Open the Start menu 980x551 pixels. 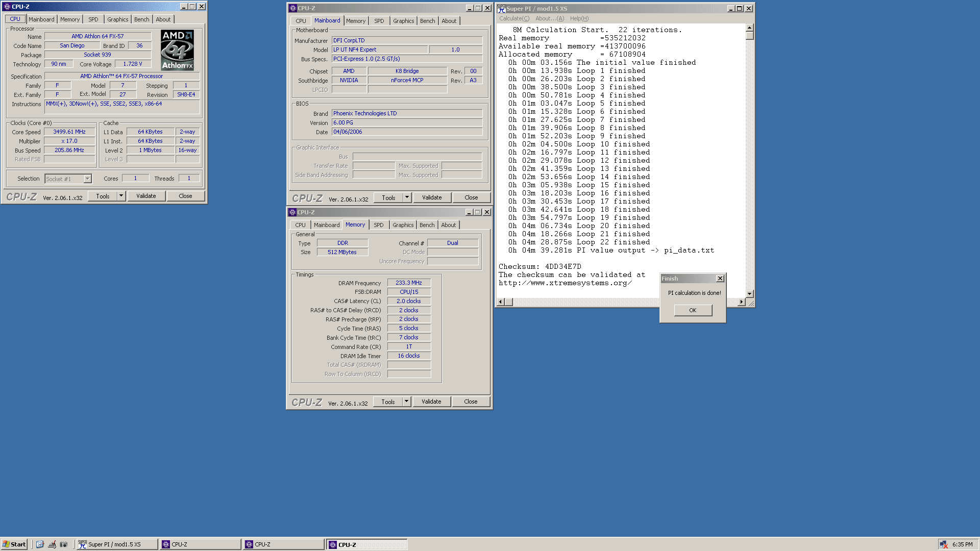tap(14, 544)
